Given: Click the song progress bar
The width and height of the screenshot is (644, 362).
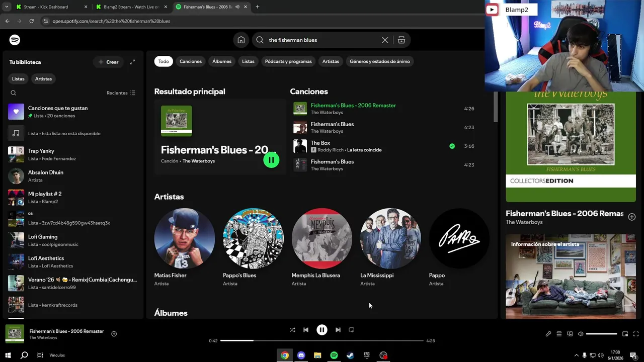Looking at the screenshot, I should [x=322, y=340].
